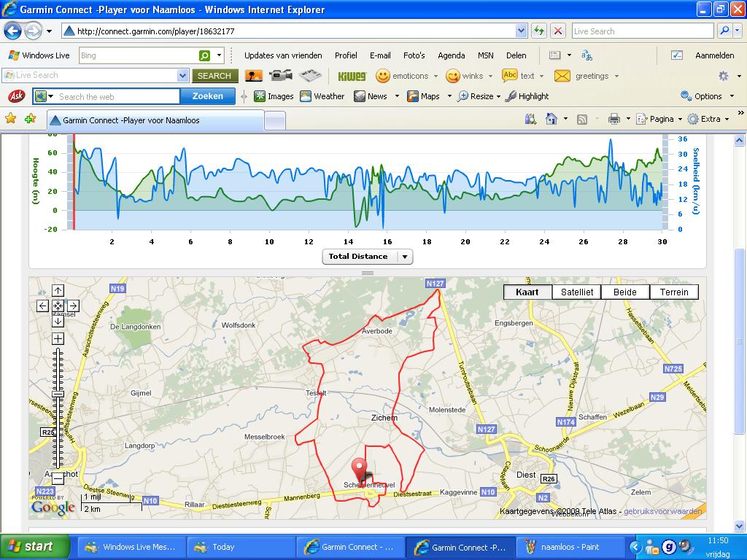747x560 pixels.
Task: Click the red position marker on the chart
Action: coord(74,182)
